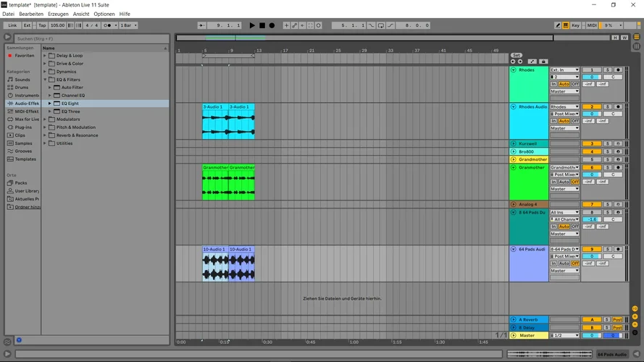
Task: Open the metronome settings dropdown arrow
Action: coord(116,25)
